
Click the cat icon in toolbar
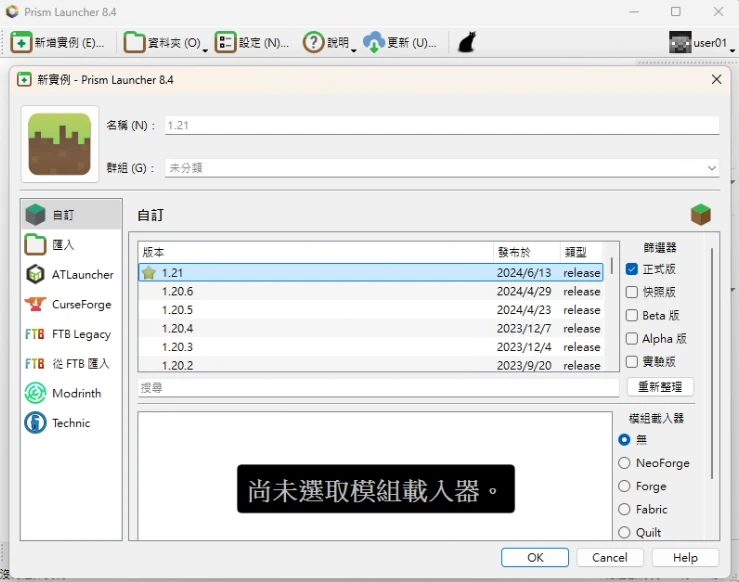coord(466,43)
